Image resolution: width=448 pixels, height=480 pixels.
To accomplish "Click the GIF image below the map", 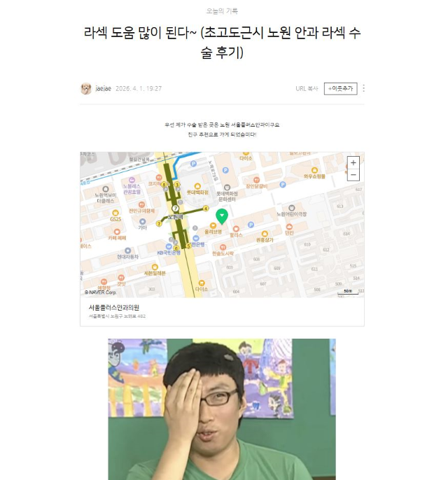I will 222,409.
